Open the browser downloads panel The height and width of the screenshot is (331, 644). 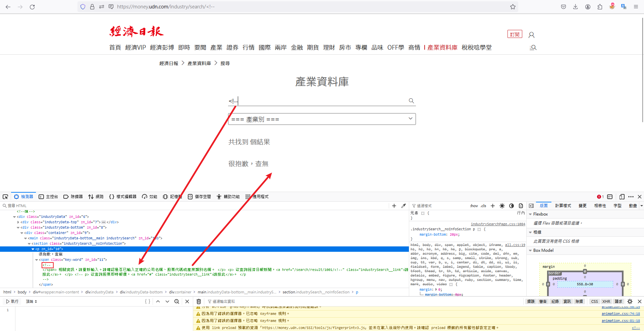576,7
